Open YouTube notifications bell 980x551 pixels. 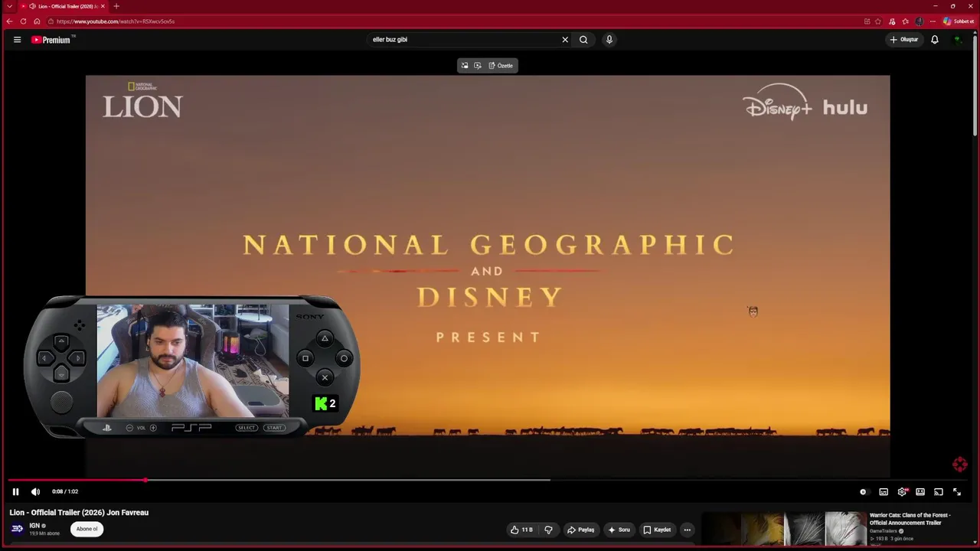[935, 40]
